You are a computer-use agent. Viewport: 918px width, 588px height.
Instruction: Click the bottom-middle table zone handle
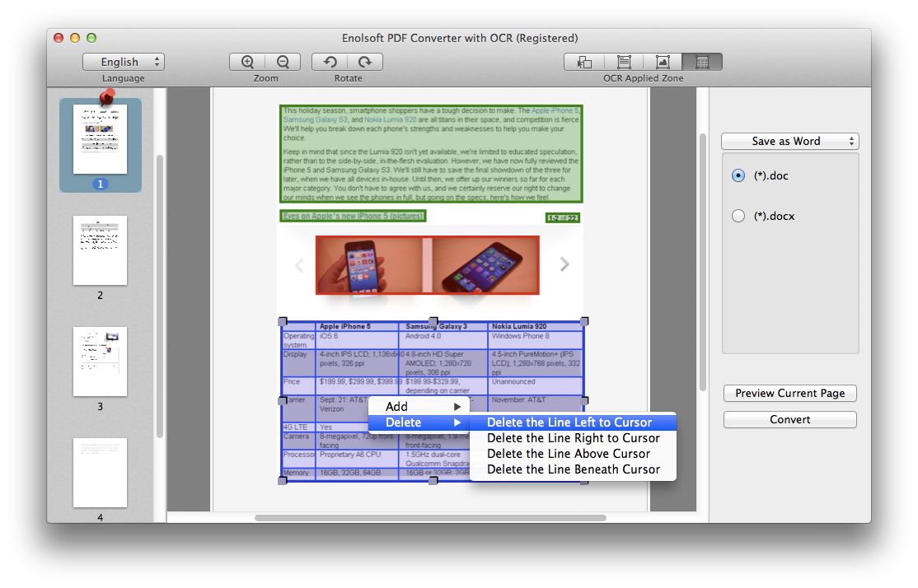pos(433,480)
